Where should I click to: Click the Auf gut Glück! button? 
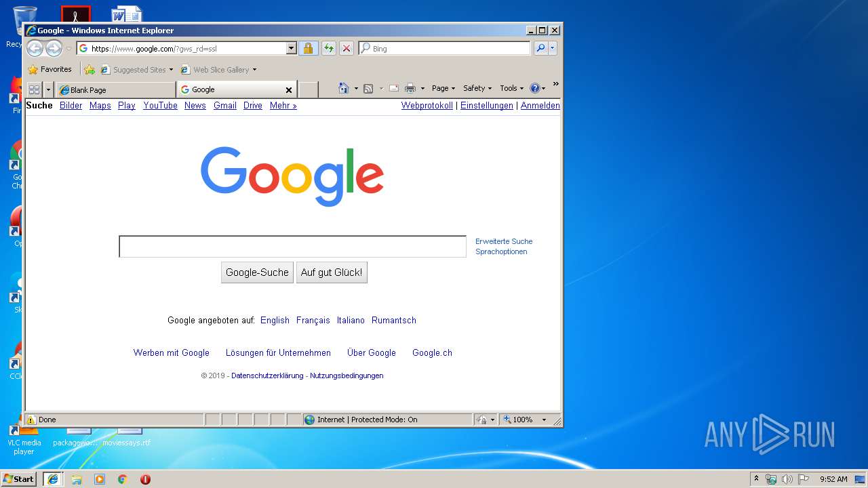(332, 272)
